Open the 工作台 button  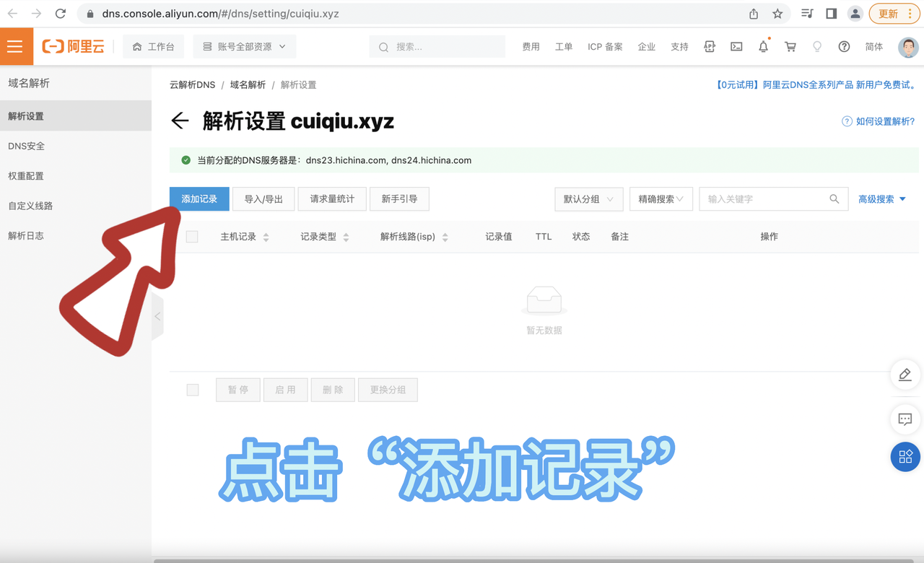click(x=153, y=46)
